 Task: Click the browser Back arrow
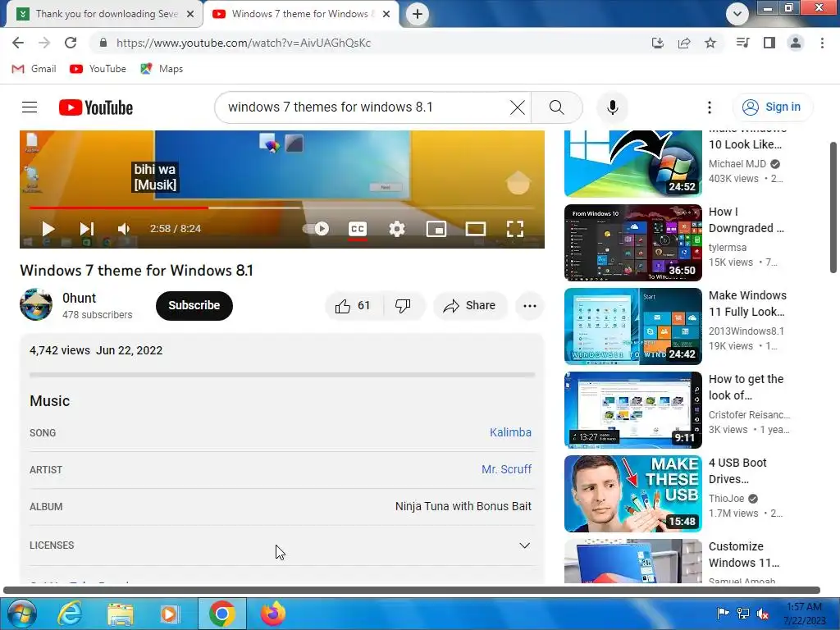coord(18,43)
